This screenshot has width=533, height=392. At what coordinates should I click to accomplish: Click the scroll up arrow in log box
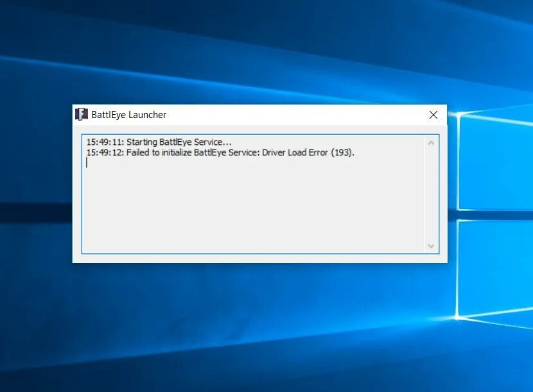coord(431,143)
